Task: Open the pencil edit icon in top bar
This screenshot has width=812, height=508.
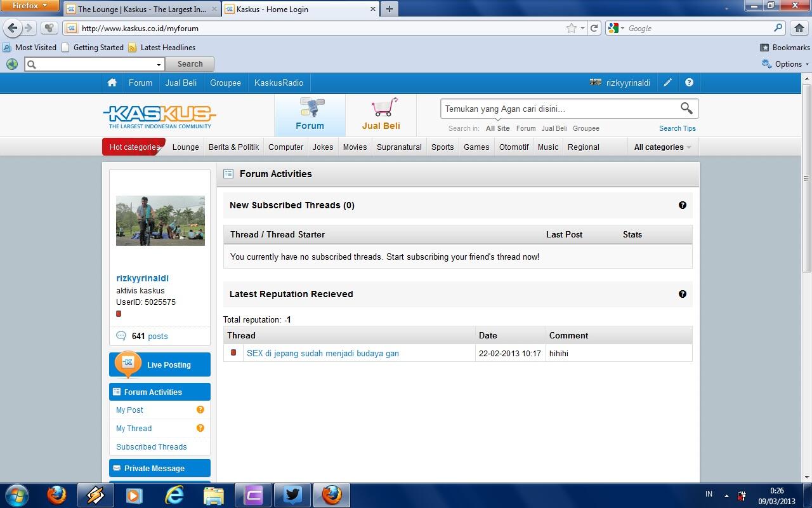Action: (x=667, y=83)
